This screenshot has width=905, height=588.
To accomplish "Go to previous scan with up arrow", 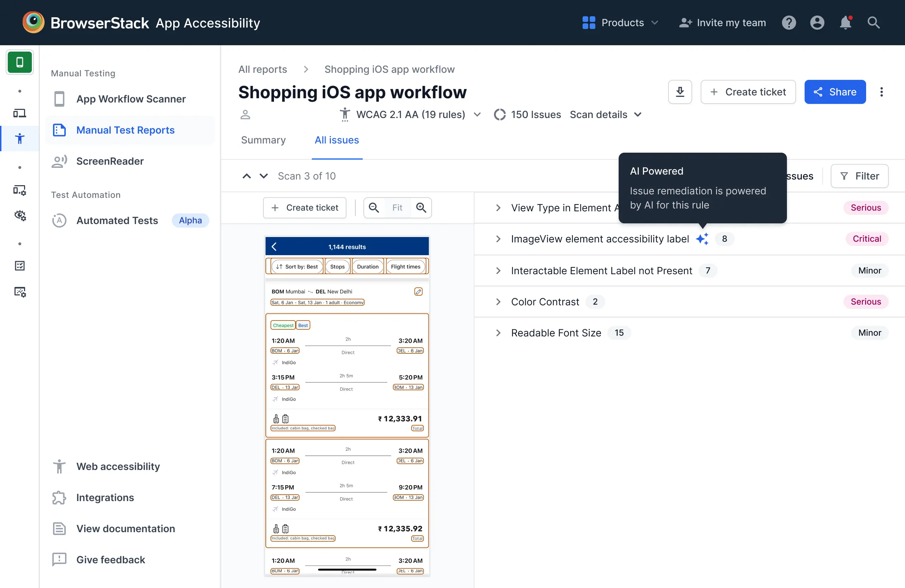I will click(x=247, y=176).
